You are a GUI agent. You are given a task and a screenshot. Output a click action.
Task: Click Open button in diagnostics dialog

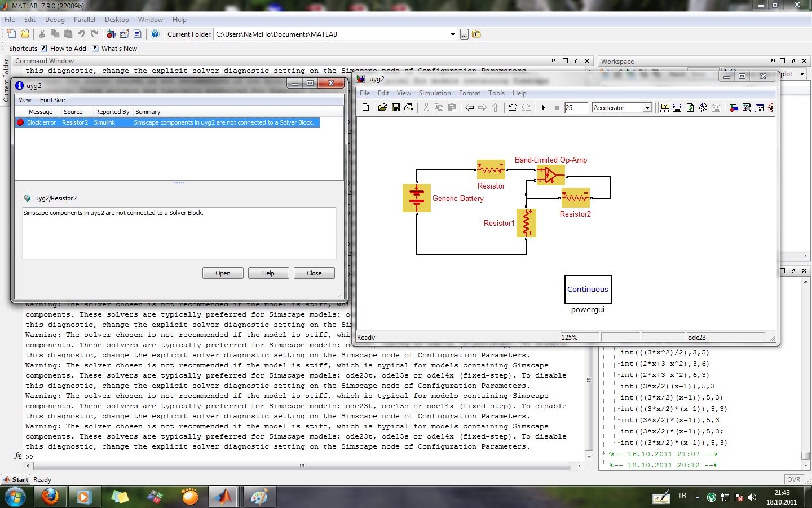click(x=223, y=273)
